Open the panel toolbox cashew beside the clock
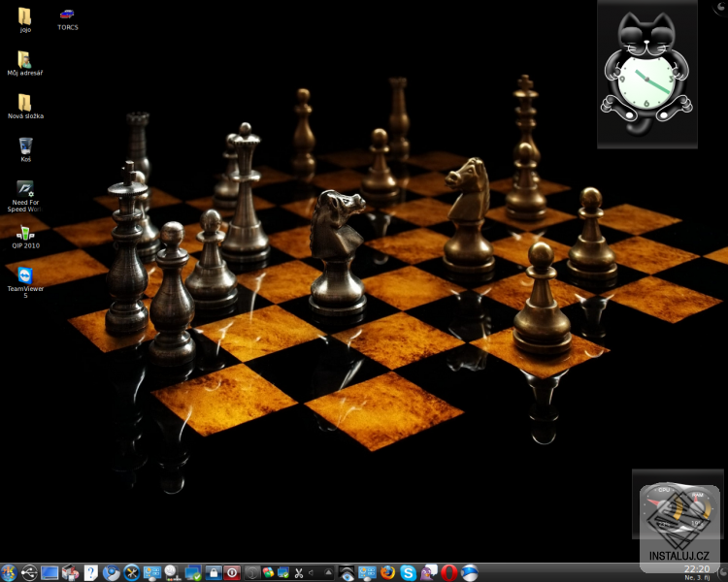 (x=721, y=573)
